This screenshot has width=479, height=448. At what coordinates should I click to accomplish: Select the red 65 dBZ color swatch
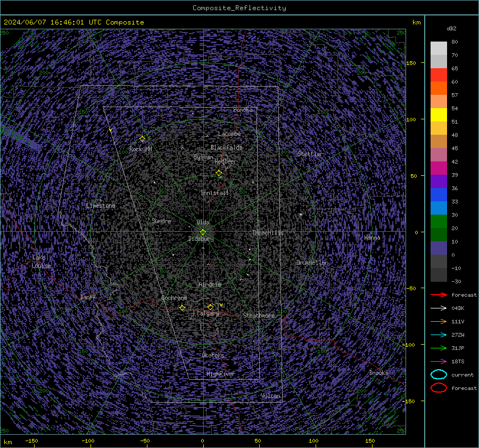click(x=439, y=75)
